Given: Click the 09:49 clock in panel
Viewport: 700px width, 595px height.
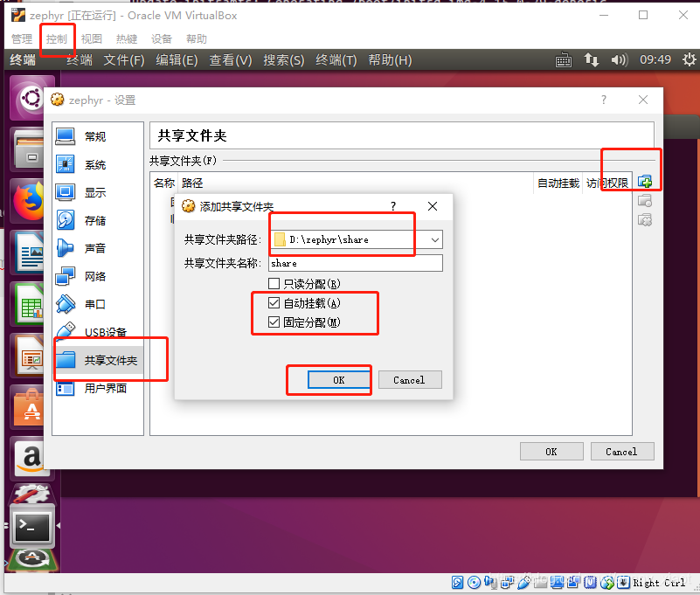Looking at the screenshot, I should coord(655,59).
